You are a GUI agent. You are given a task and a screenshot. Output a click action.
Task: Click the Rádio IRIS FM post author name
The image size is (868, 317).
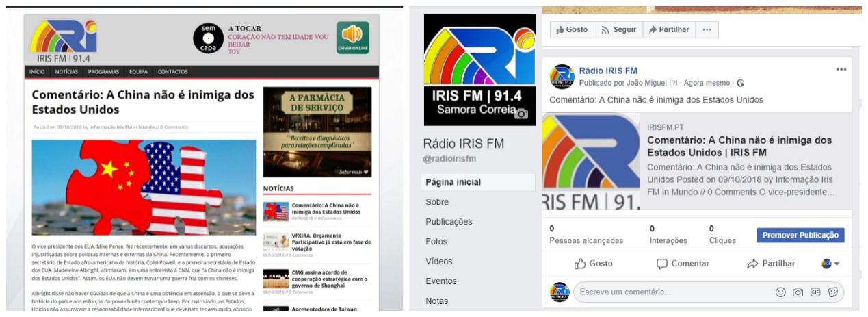(608, 71)
